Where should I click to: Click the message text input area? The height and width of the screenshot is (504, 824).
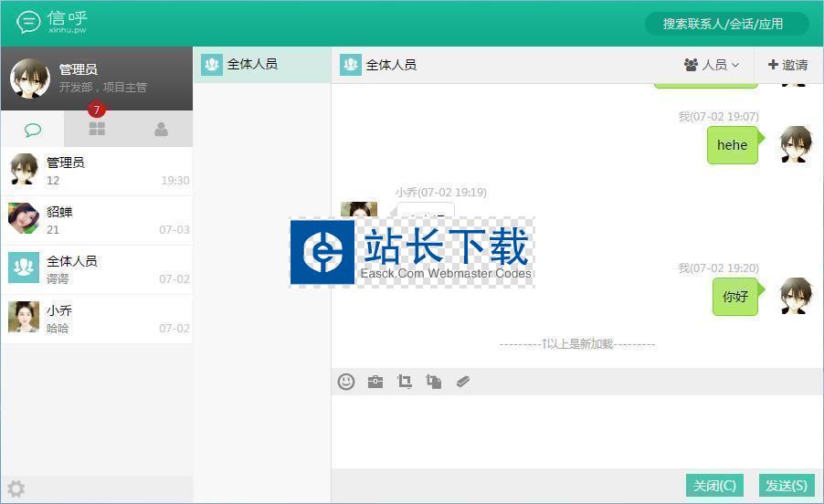click(x=576, y=431)
